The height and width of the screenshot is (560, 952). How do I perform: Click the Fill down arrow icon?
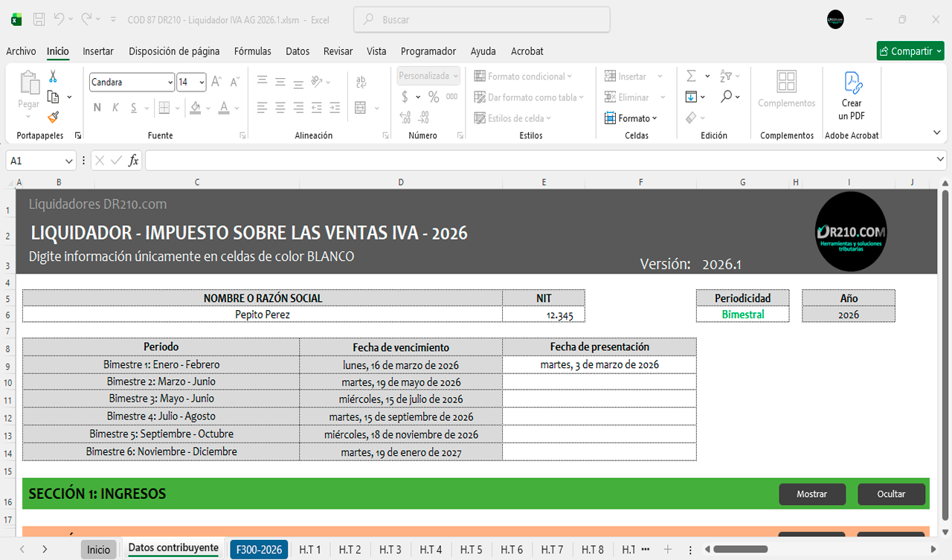691,97
